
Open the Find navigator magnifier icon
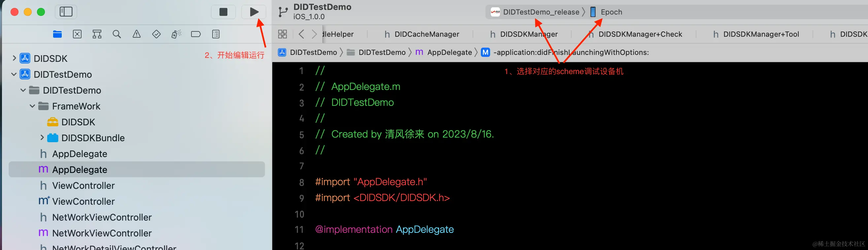click(117, 34)
